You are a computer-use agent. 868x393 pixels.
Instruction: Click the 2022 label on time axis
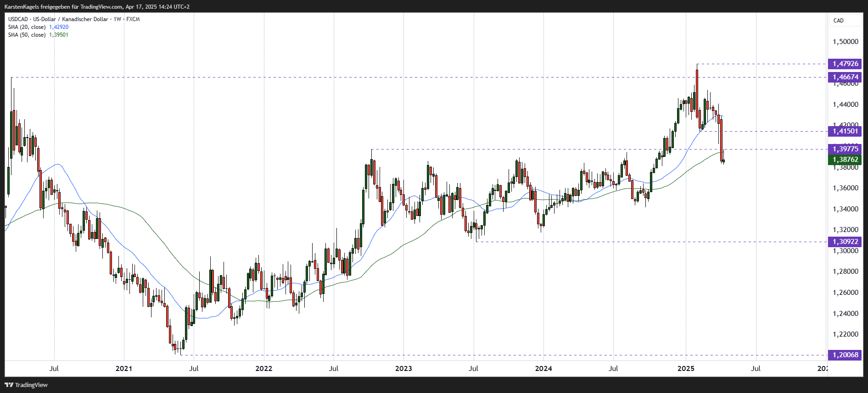pyautogui.click(x=263, y=368)
